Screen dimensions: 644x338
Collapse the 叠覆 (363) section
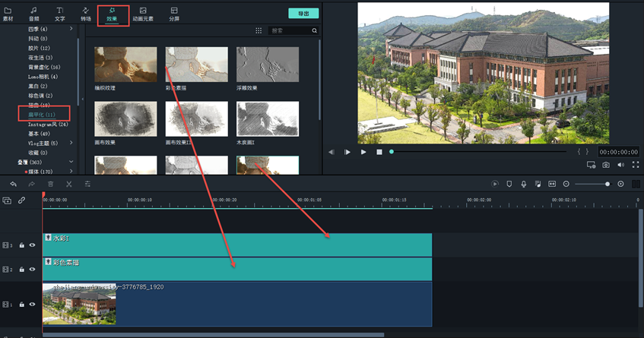pos(71,162)
